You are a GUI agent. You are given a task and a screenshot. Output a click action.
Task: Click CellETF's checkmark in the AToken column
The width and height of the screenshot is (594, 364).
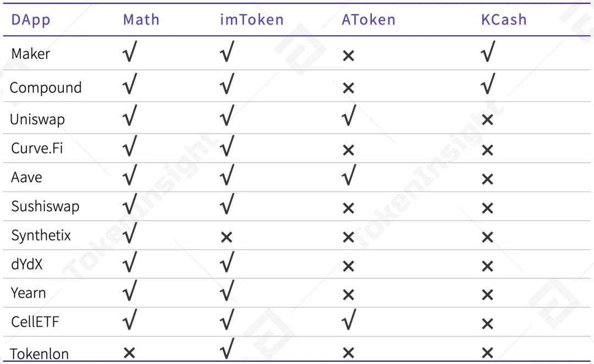click(x=348, y=320)
